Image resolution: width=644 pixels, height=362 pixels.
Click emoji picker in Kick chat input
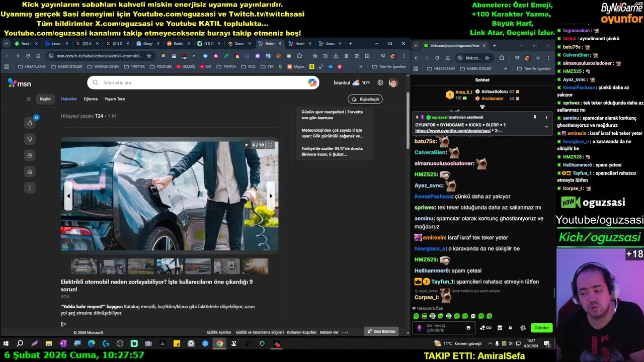pos(468,328)
